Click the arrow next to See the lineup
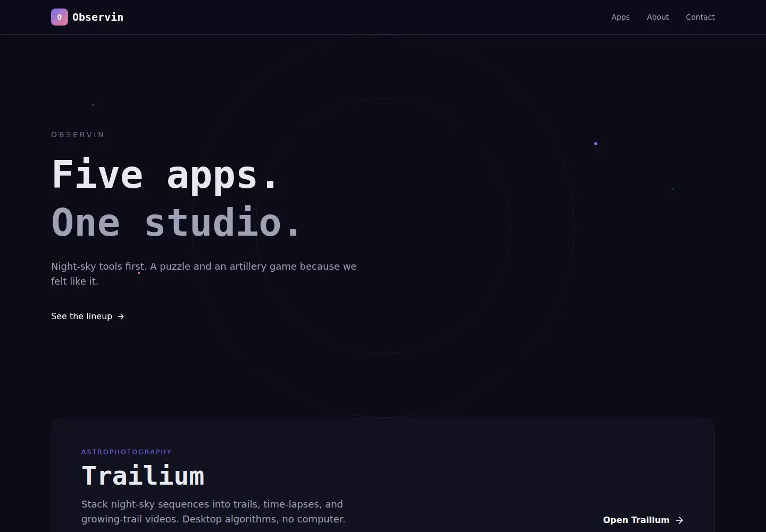766x532 pixels. point(121,317)
